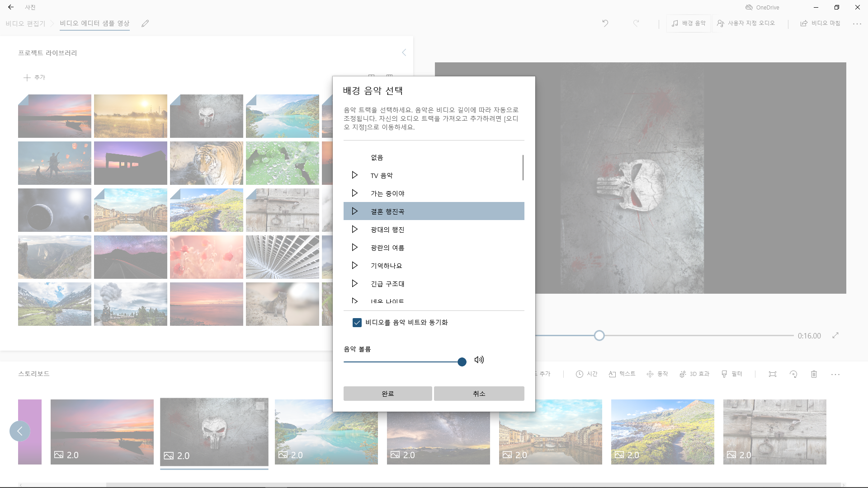Viewport: 868px width, 488px height.
Task: Click the 취소 button
Action: [x=479, y=394]
